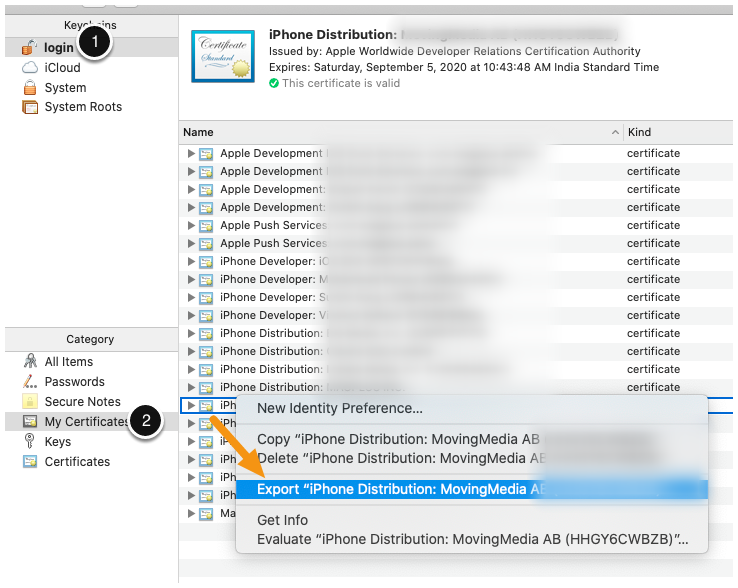Click Kind cell of iPhone Developer: V row
This screenshot has width=738, height=588.
point(653,315)
